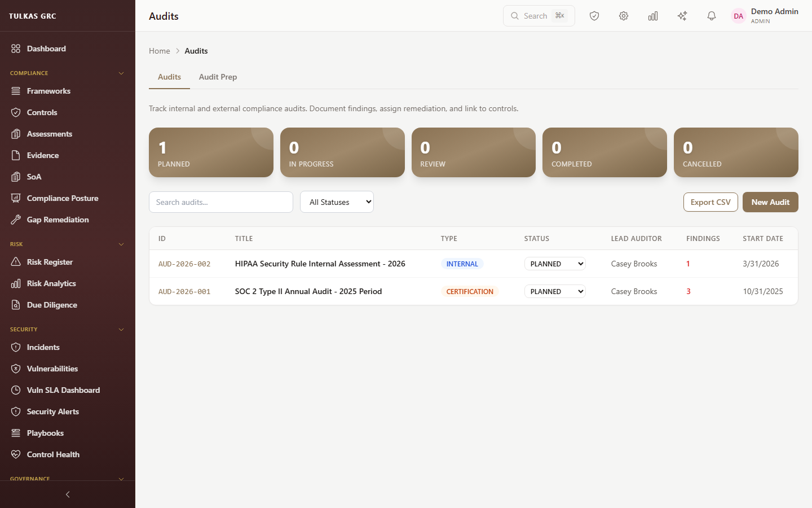Open status dropdown for AUD-2026-001
Screen dimensions: 812x508
point(555,291)
